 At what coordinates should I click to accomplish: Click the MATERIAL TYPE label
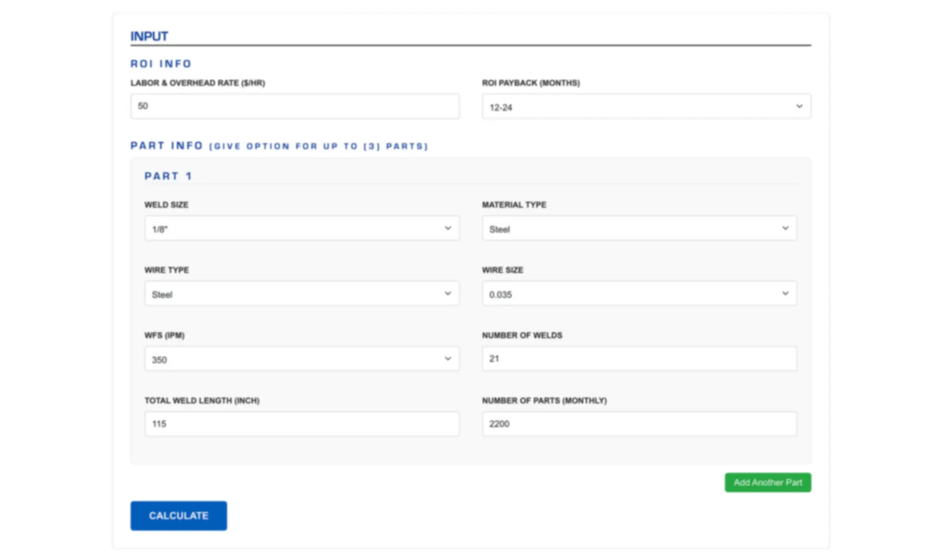point(514,205)
